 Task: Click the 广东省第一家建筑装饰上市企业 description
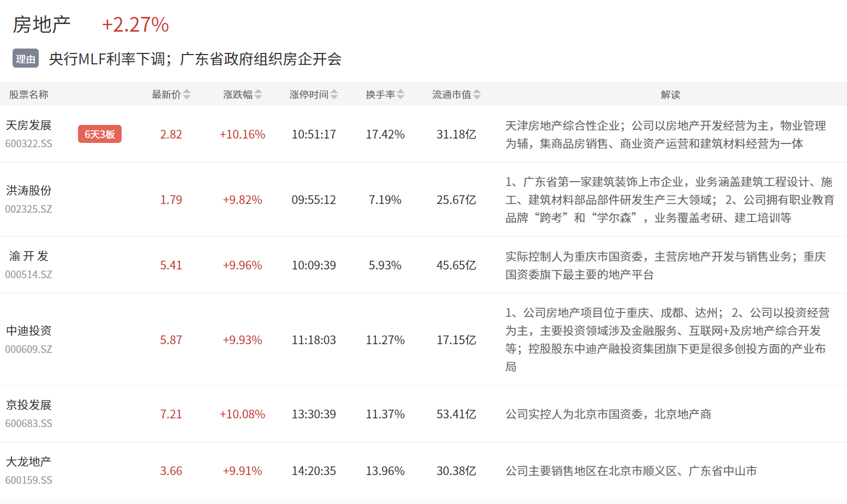(x=670, y=200)
